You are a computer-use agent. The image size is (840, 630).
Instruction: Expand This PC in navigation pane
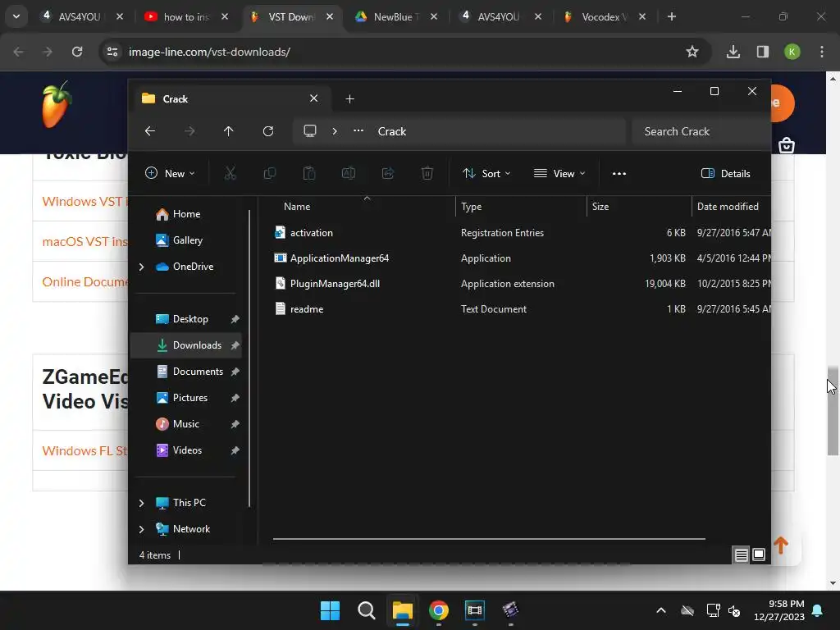click(x=141, y=503)
